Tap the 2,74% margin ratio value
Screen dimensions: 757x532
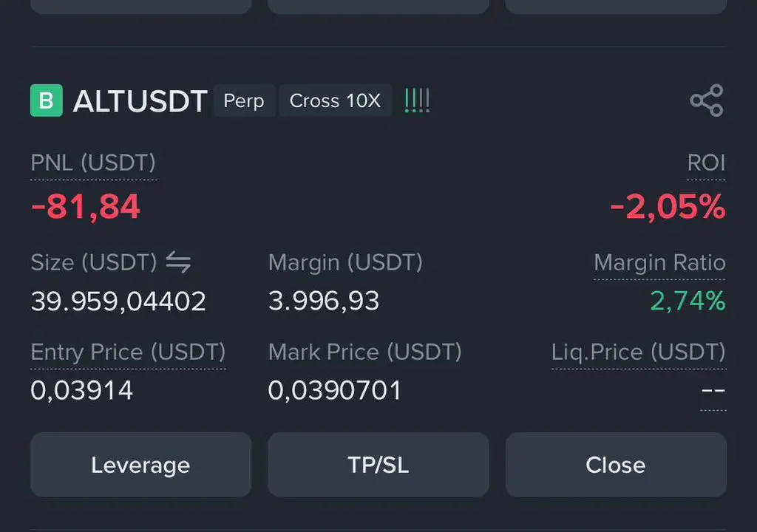(x=688, y=301)
